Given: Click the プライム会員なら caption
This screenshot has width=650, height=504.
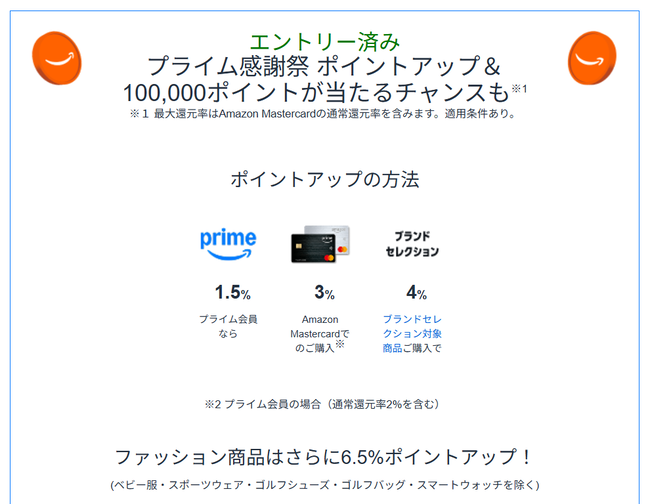Looking at the screenshot, I should pyautogui.click(x=228, y=326).
